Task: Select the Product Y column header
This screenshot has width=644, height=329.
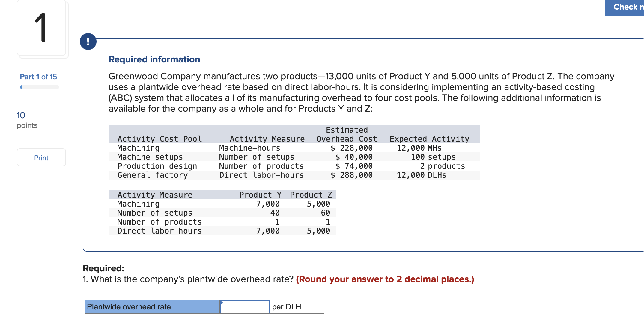Action: [260, 195]
